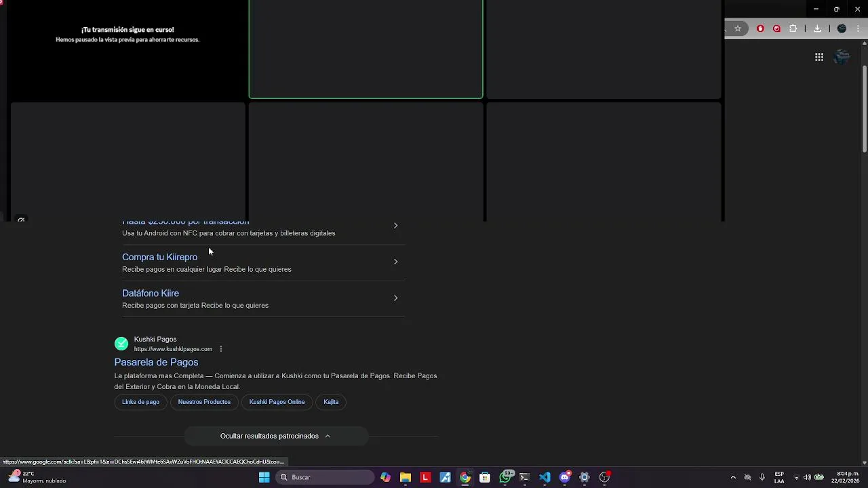Viewport: 868px width, 488px height.
Task: Open the blue A app in taskbar
Action: click(x=445, y=477)
